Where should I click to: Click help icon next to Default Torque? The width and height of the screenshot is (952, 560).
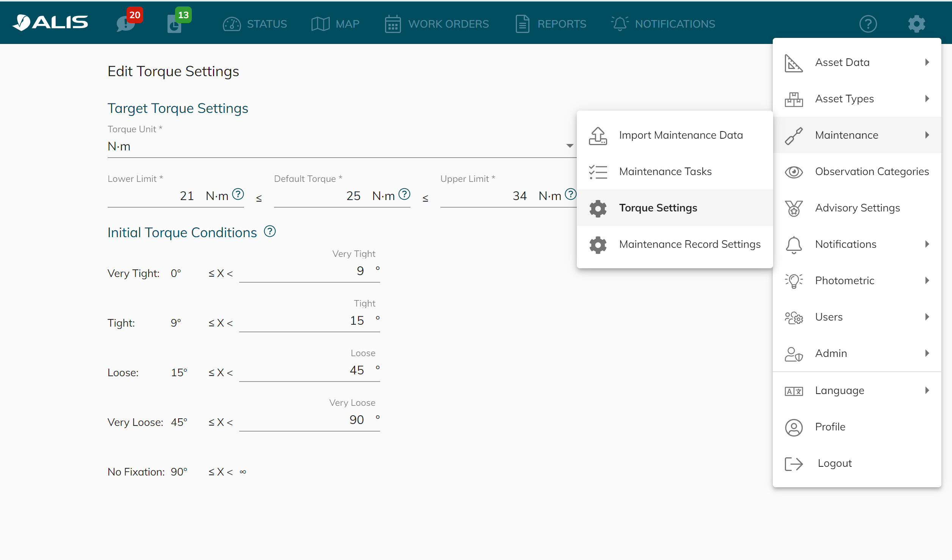[x=404, y=194]
